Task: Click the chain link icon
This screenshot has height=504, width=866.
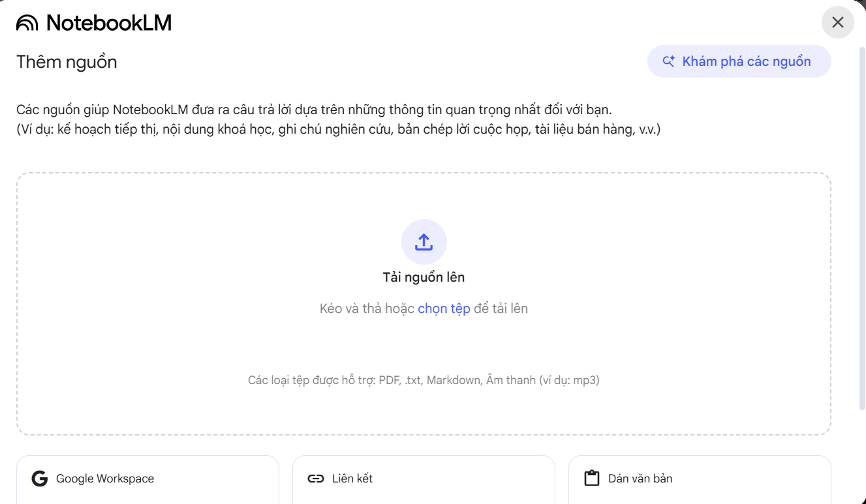Action: [x=316, y=479]
